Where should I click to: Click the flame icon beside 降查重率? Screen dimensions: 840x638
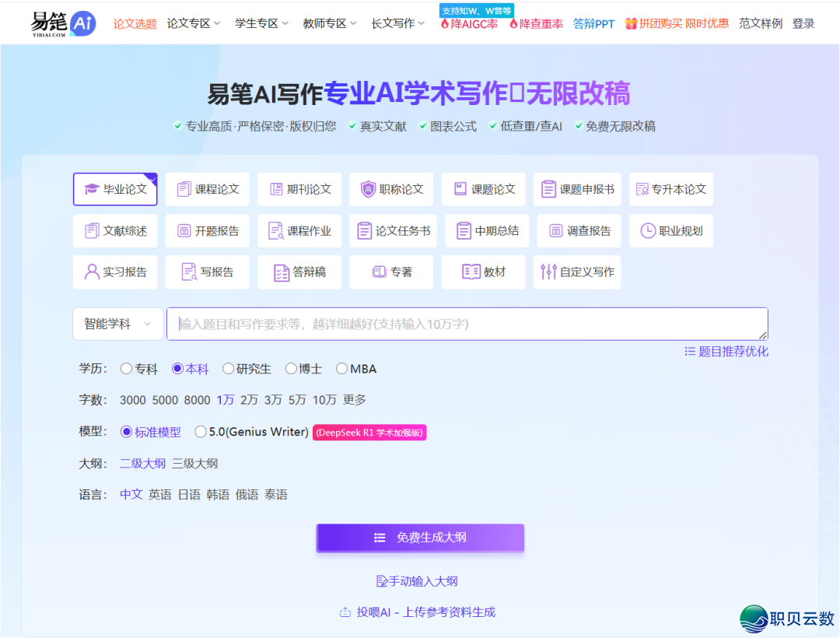(x=513, y=23)
